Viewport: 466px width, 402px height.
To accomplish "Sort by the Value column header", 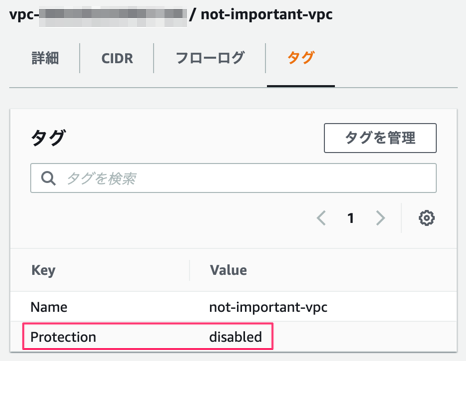I will 228,270.
